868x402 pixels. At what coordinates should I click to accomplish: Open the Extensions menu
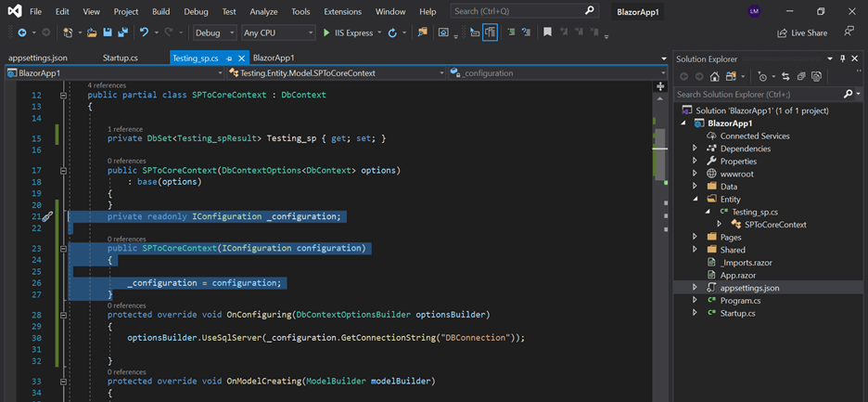pos(342,12)
